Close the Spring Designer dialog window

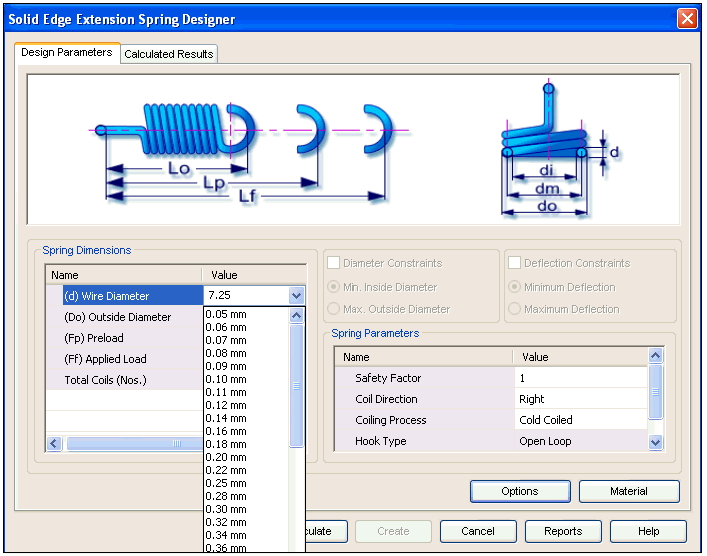pyautogui.click(x=687, y=19)
